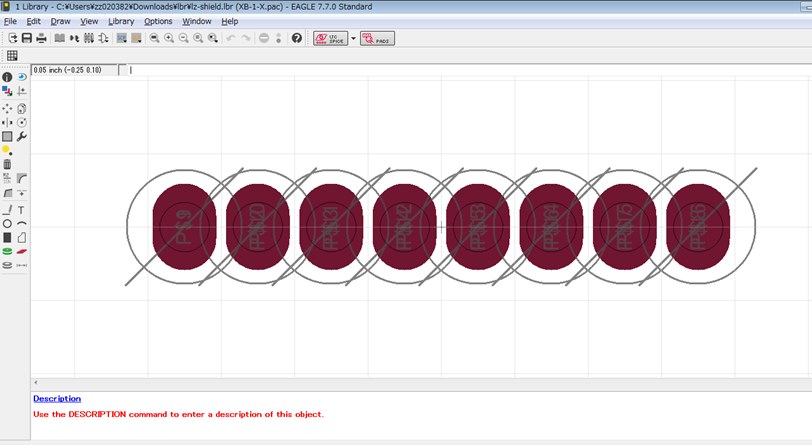Screen dimensions: 812x445
Task: Click the Open file toolbar icon
Action: (12, 38)
